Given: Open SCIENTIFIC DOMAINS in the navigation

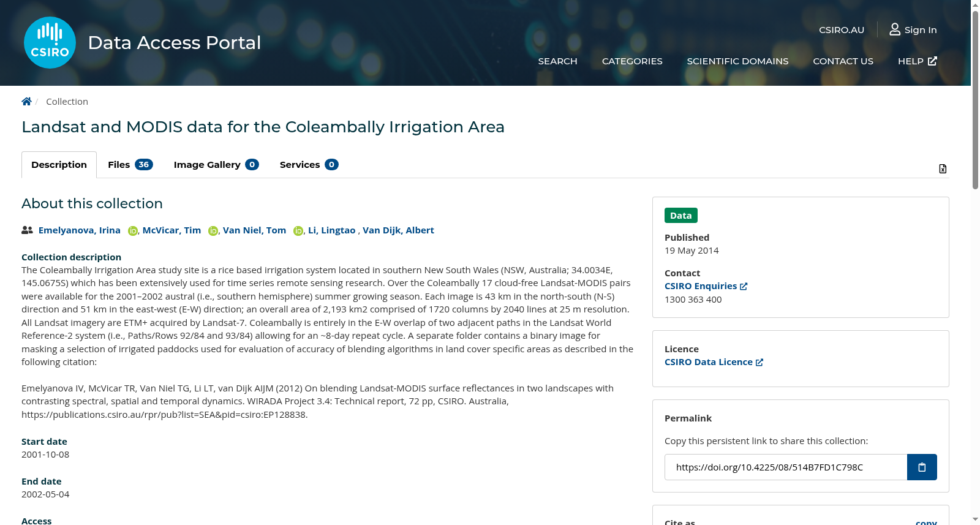Looking at the screenshot, I should (x=737, y=61).
